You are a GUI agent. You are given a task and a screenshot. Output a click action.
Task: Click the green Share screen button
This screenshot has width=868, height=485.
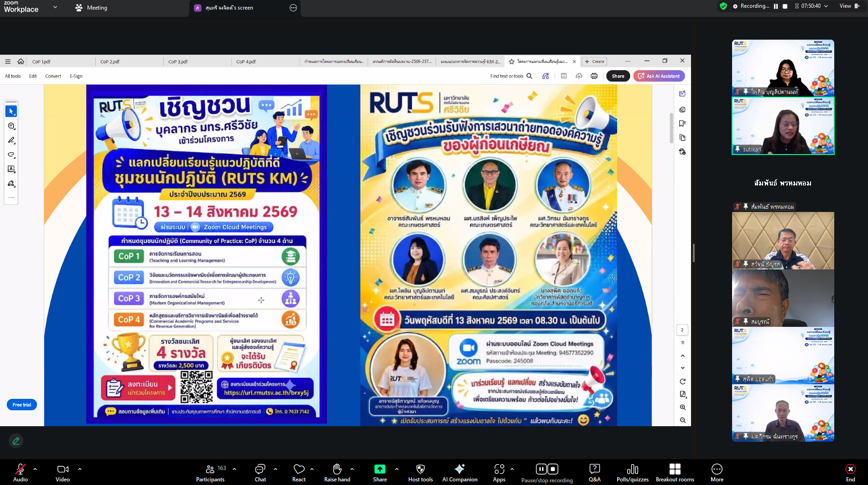379,469
